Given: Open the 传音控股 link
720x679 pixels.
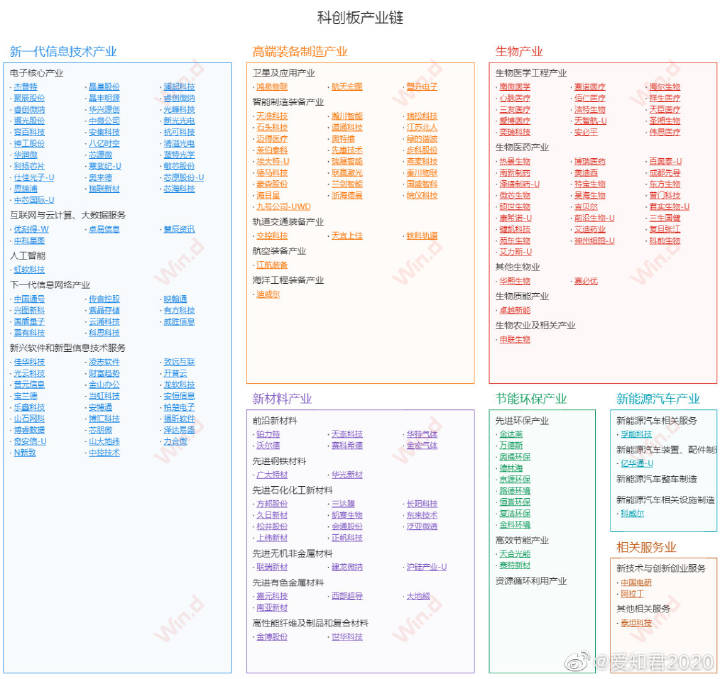Looking at the screenshot, I should pos(104,299).
